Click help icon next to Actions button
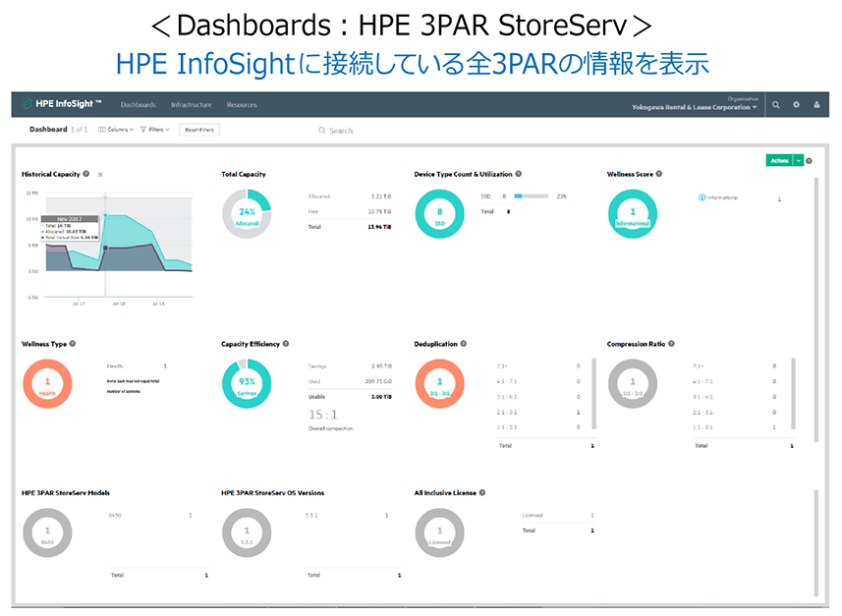842x616 pixels. (x=810, y=160)
